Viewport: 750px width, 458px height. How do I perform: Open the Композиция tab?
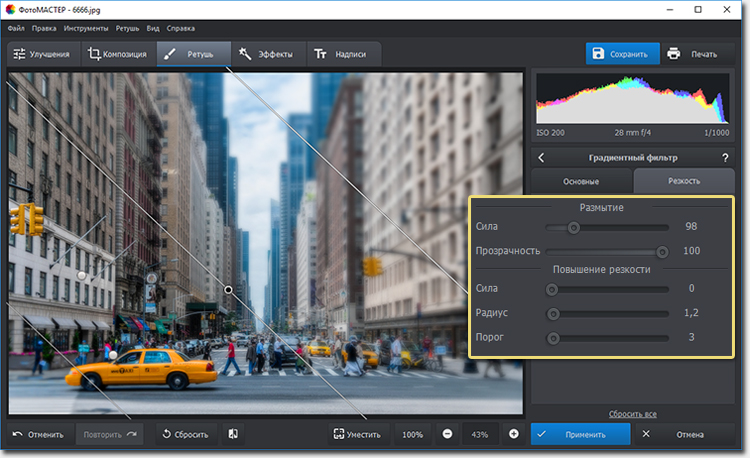click(116, 54)
